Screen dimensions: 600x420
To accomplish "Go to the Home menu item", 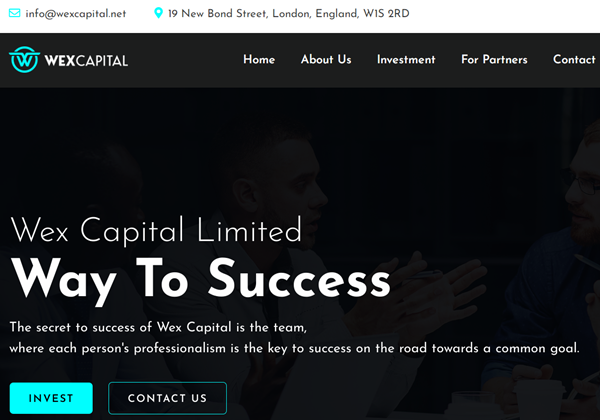I will [259, 60].
